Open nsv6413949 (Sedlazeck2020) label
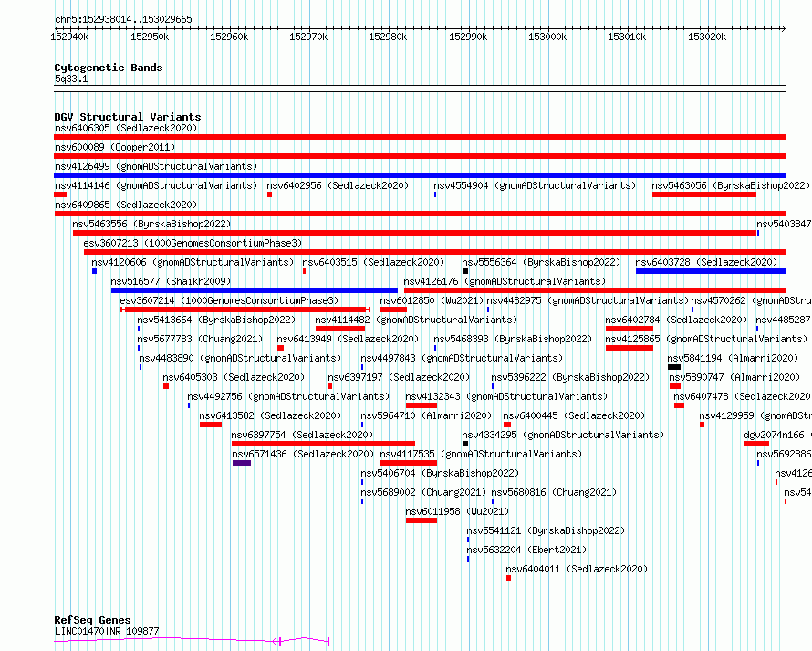Screen dimensions: 812x651 pyautogui.click(x=348, y=339)
